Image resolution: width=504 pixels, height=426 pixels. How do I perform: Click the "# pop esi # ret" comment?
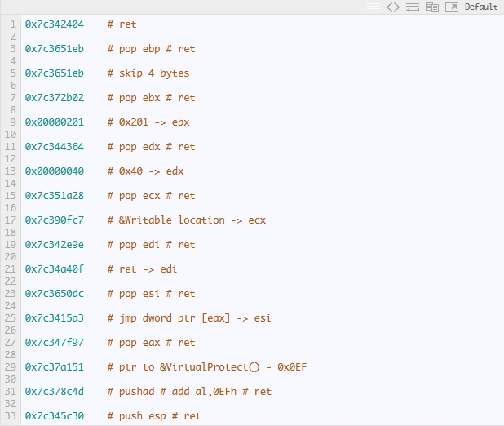(151, 294)
